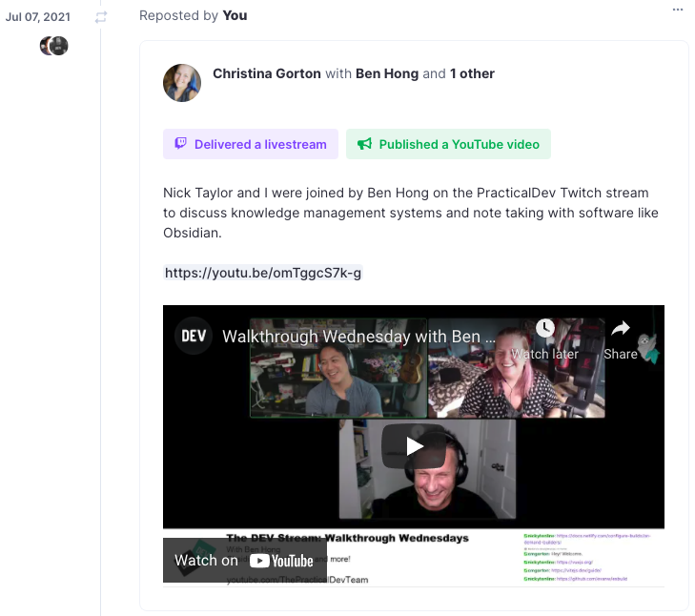Click the stacked participant avatars under the date
Screen dimensions: 695x616
[54, 46]
